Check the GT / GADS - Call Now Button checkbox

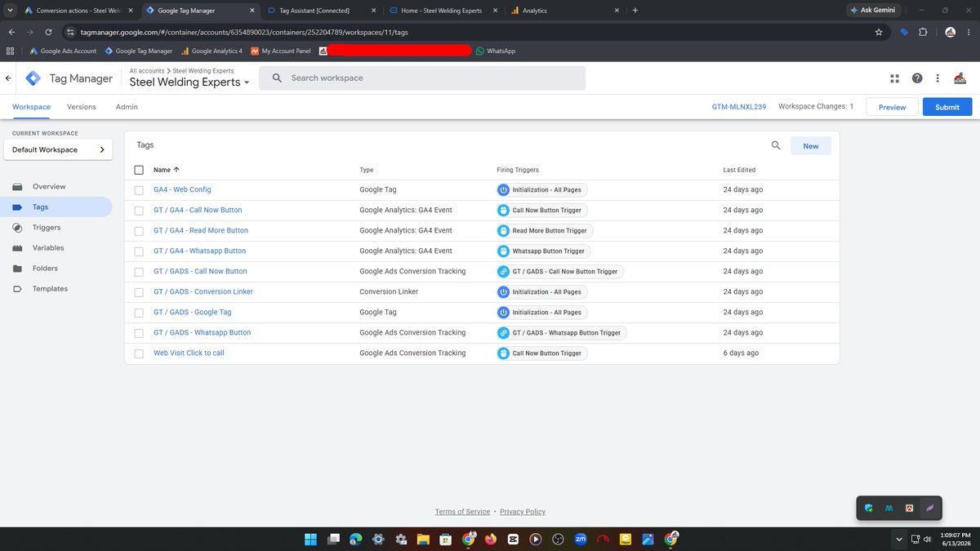point(139,271)
